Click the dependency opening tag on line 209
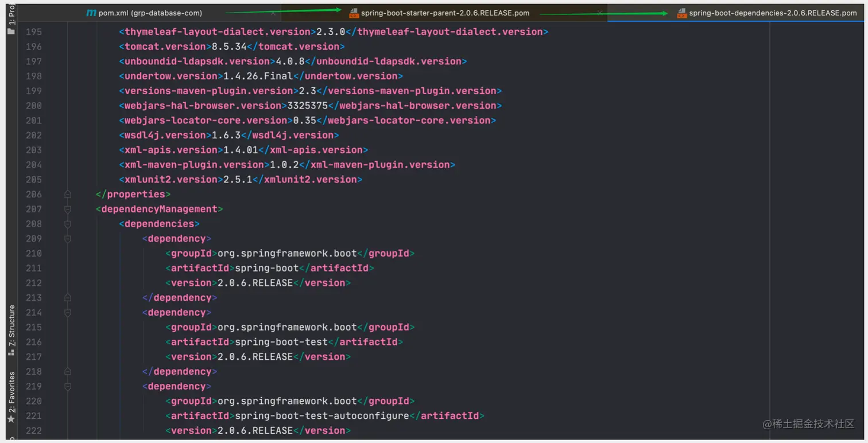Viewport: 868px width, 443px height. 177,239
